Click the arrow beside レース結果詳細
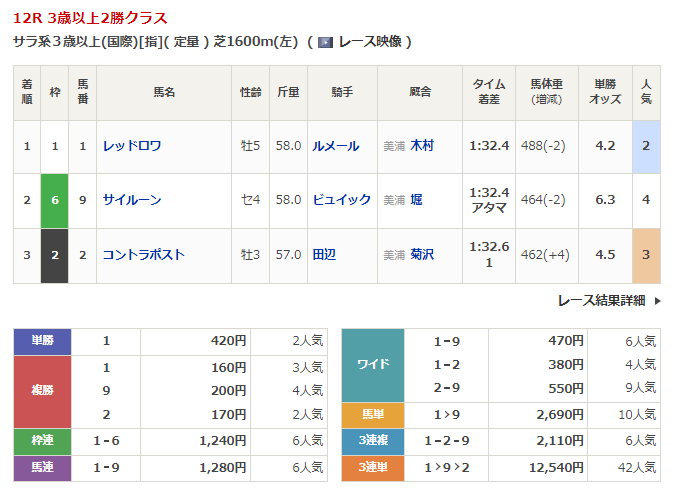Viewport: 675px width, 491px height. coord(656,300)
